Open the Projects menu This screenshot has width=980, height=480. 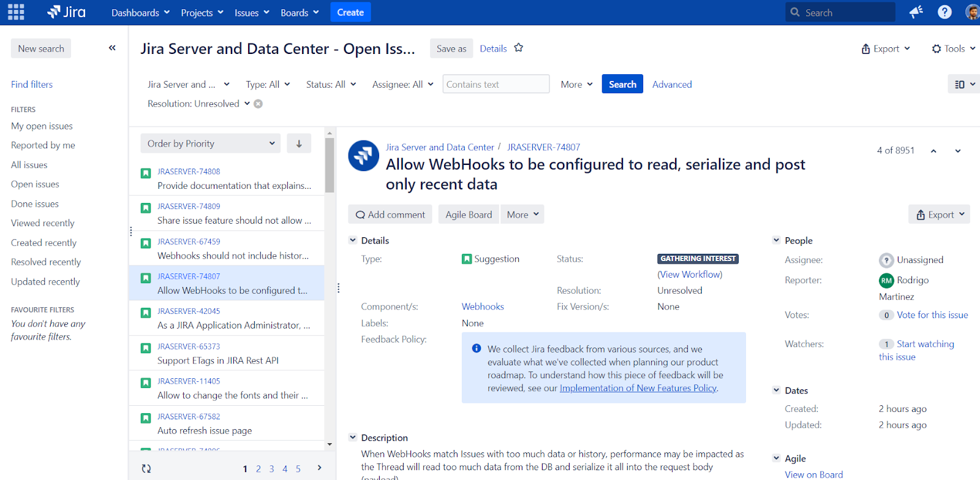click(x=202, y=12)
